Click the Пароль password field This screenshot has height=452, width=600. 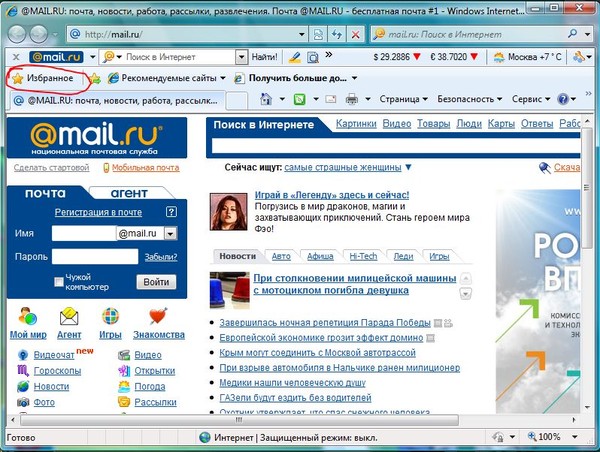95,256
